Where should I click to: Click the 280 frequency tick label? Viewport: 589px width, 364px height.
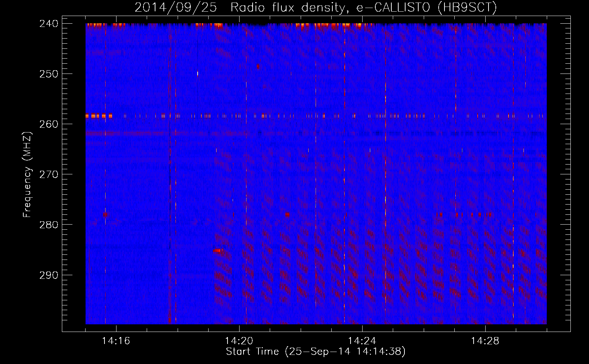click(x=49, y=225)
